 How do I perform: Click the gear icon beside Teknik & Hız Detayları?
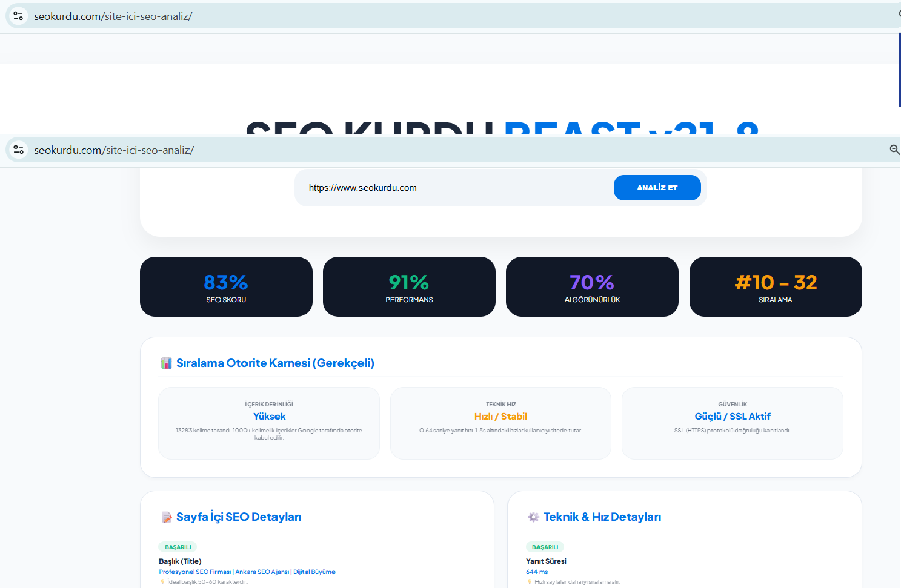533,517
